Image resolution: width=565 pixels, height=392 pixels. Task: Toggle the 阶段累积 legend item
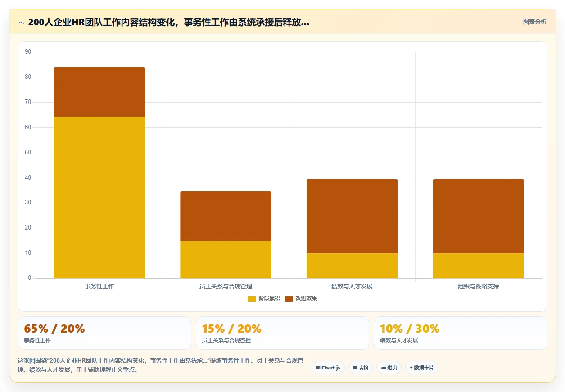264,299
